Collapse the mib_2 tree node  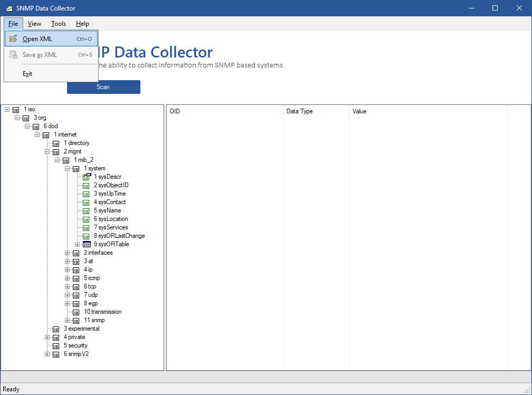coord(58,160)
